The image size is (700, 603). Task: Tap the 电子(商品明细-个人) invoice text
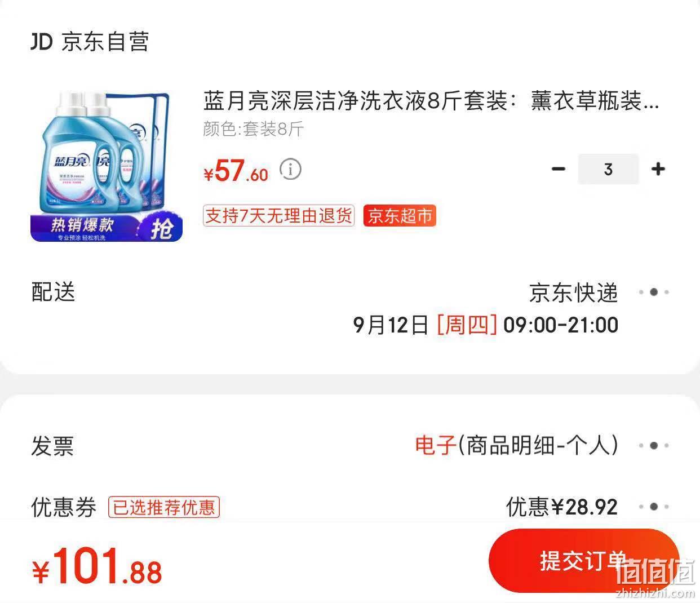coord(517,445)
